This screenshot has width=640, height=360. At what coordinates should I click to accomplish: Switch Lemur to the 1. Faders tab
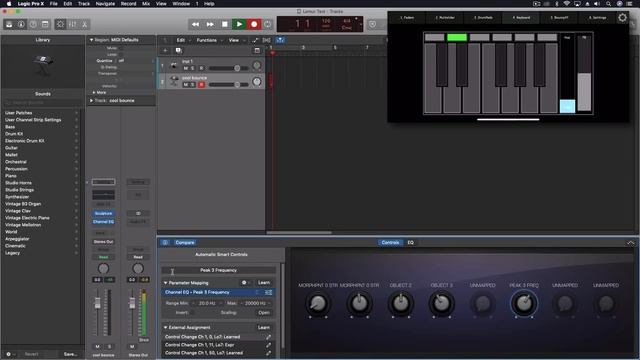pos(407,18)
